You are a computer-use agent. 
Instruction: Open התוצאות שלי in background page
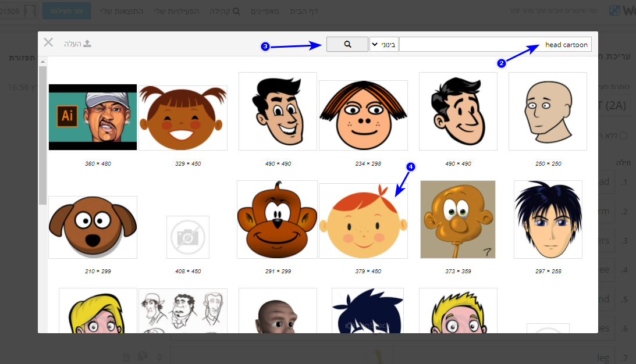coord(122,12)
